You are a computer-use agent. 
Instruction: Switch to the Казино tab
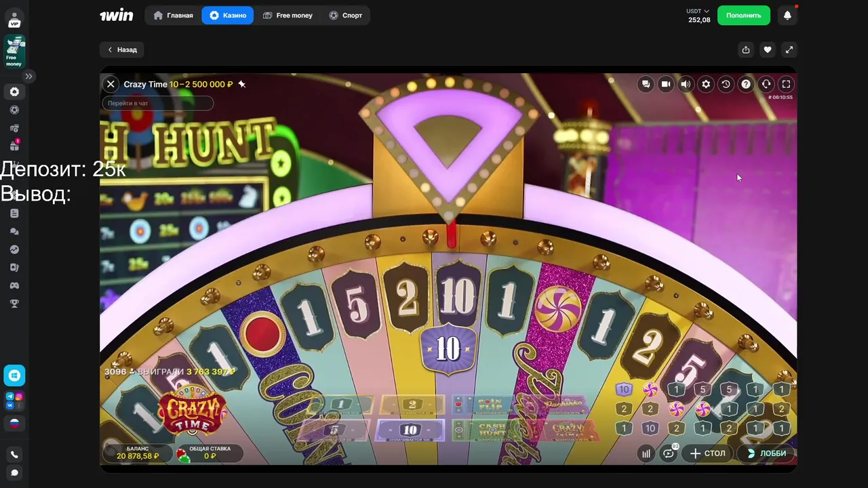pyautogui.click(x=228, y=15)
